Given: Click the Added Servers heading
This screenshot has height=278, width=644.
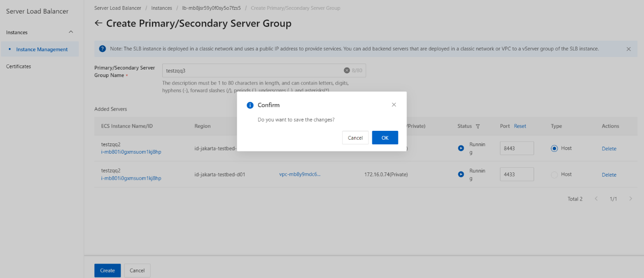Looking at the screenshot, I should click(111, 109).
